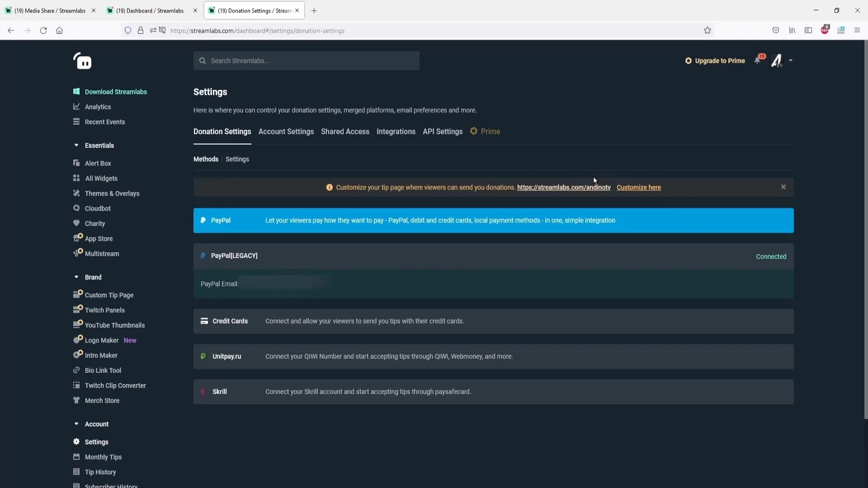This screenshot has width=868, height=488.
Task: Click the page vertical scrollbar
Action: point(866,230)
